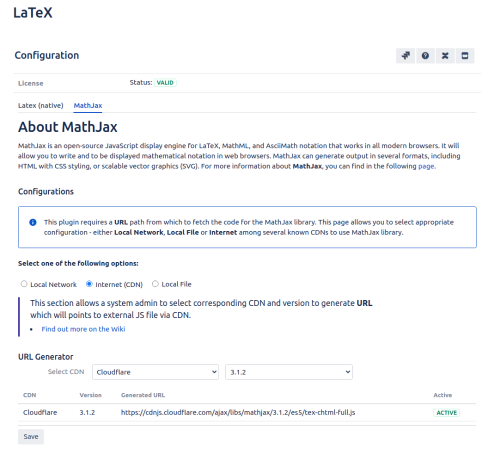
Task: Click the Save button
Action: click(31, 437)
